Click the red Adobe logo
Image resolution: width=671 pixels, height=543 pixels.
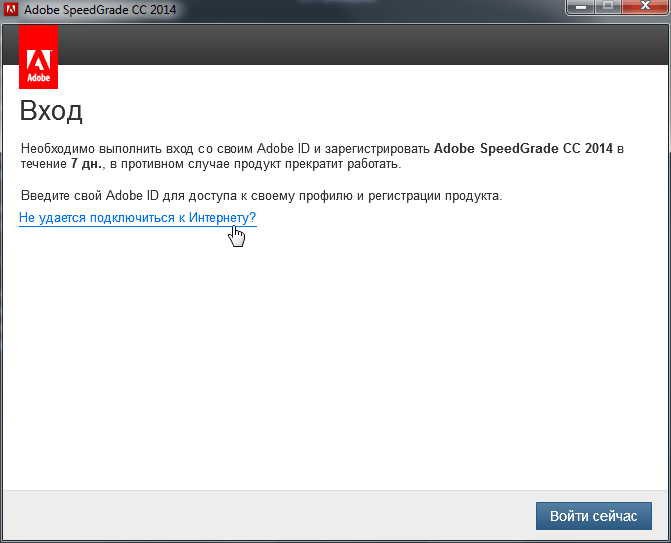point(39,57)
